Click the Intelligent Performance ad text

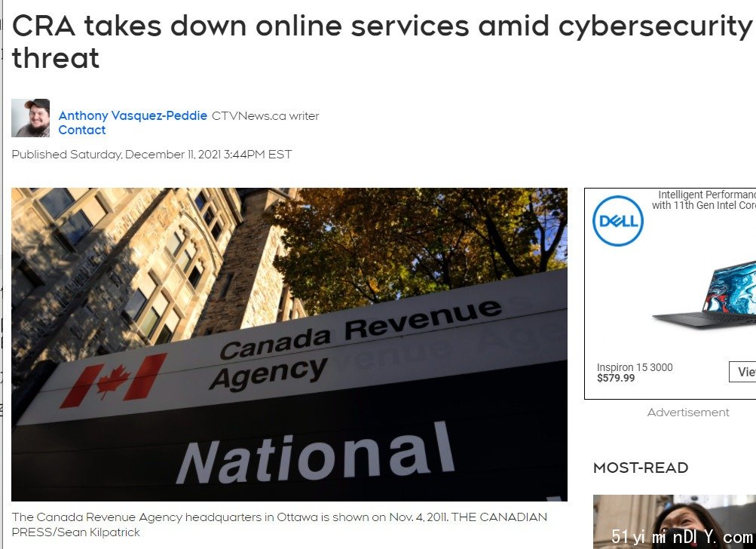(x=704, y=200)
